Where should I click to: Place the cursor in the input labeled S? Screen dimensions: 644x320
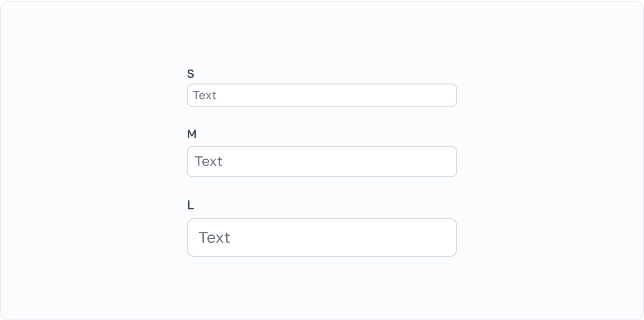point(322,95)
